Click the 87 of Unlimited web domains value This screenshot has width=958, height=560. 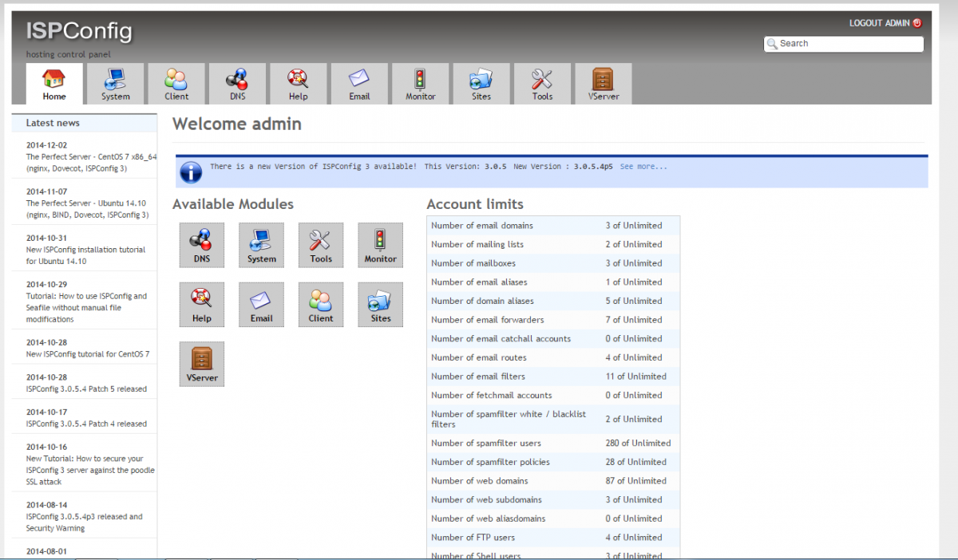635,481
